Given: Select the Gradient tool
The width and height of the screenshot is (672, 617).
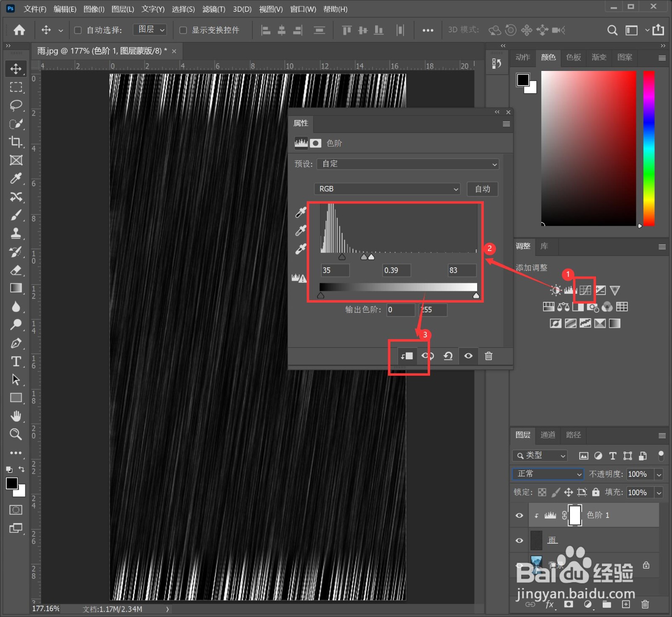Looking at the screenshot, I should 16,288.
